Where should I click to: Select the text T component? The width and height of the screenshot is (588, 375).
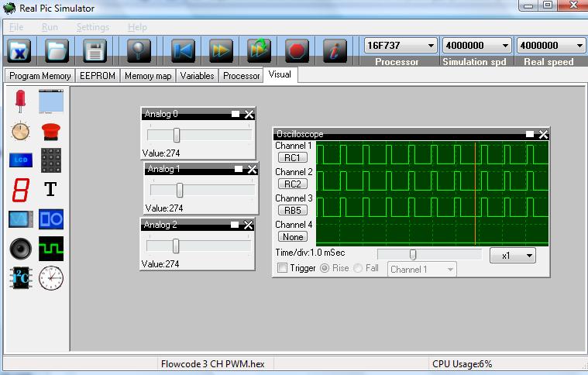pyautogui.click(x=50, y=189)
